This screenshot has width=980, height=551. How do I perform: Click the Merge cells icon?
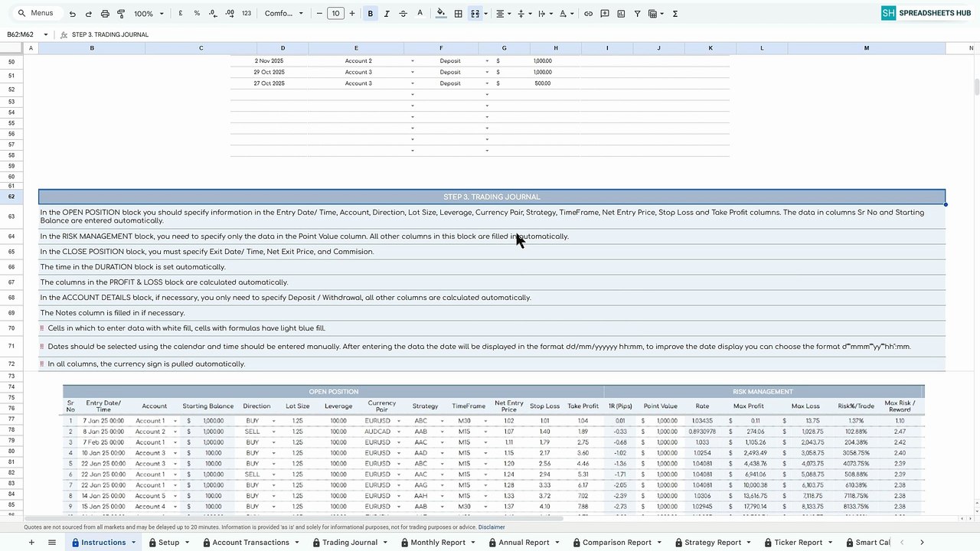click(475, 14)
